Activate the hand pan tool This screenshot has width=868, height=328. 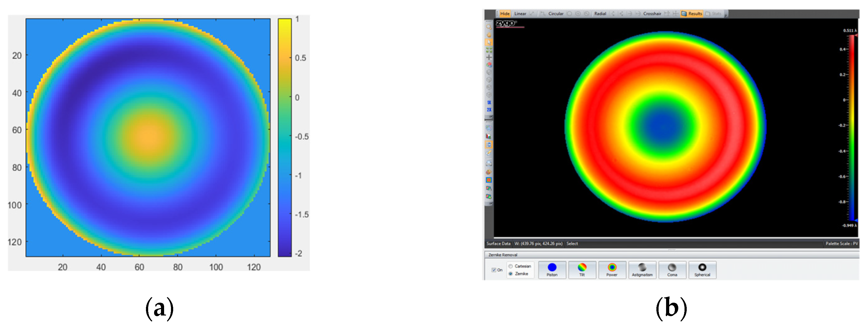[489, 35]
